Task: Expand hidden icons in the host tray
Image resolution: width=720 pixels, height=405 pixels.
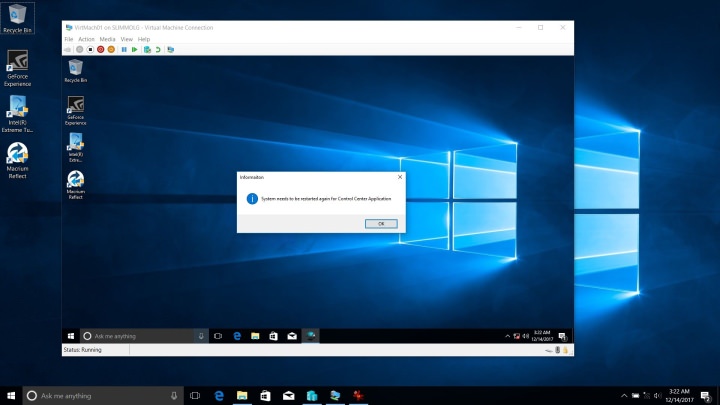Action: [624, 395]
